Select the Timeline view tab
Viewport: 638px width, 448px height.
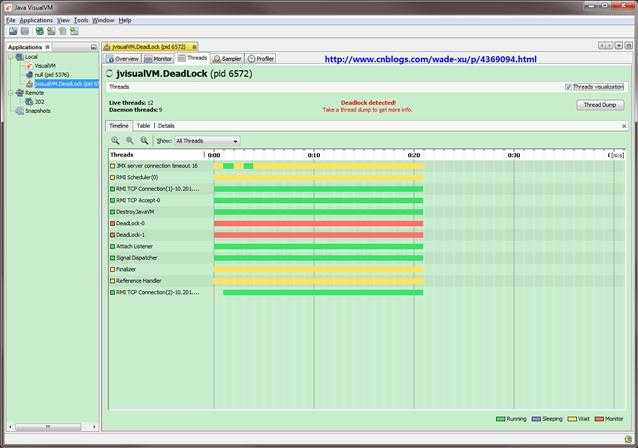tap(119, 126)
